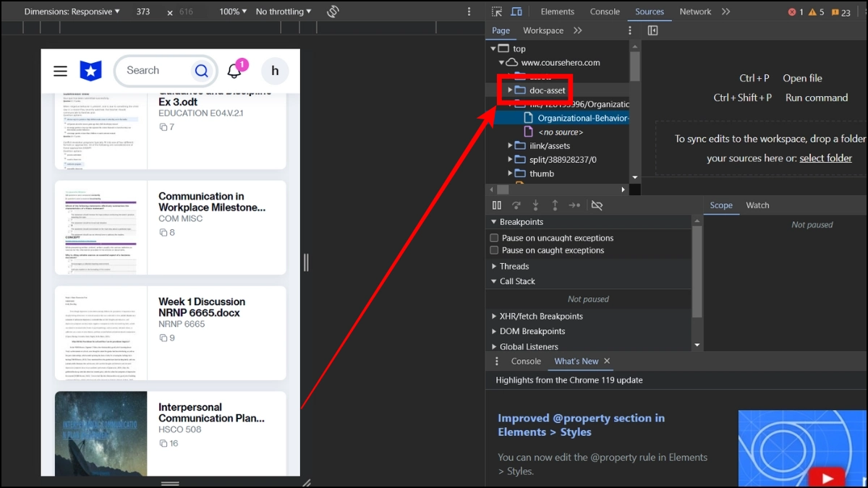Expand the ilink/assets folder
The width and height of the screenshot is (868, 488).
tap(510, 146)
